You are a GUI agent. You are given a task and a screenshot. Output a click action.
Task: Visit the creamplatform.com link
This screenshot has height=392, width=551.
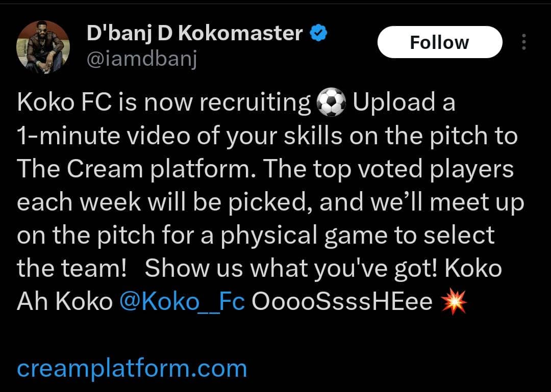[x=132, y=369]
